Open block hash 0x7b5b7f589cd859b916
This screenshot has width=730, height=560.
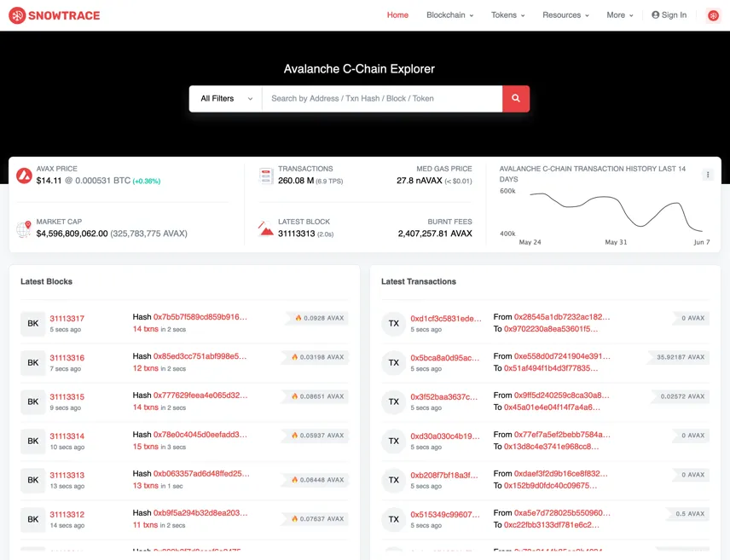(x=200, y=317)
